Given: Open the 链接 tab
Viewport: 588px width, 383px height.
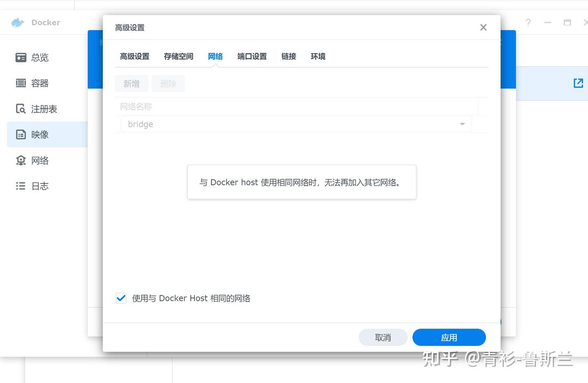Looking at the screenshot, I should coord(289,56).
